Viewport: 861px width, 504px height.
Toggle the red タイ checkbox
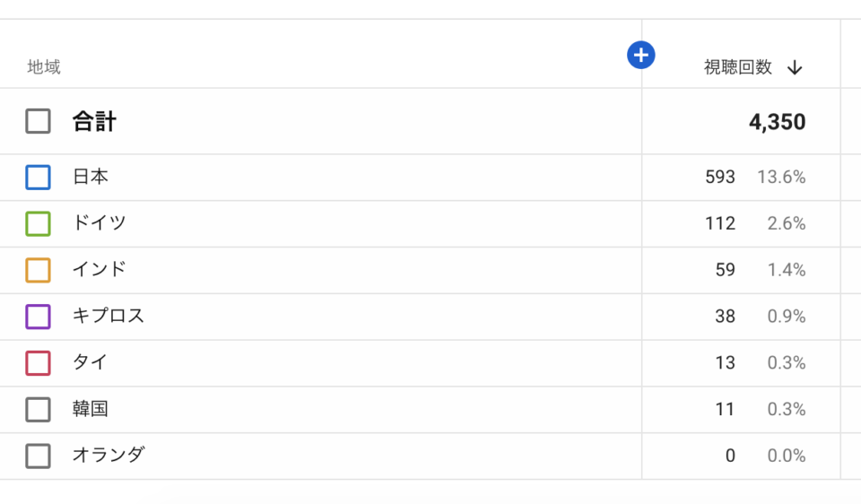click(38, 363)
